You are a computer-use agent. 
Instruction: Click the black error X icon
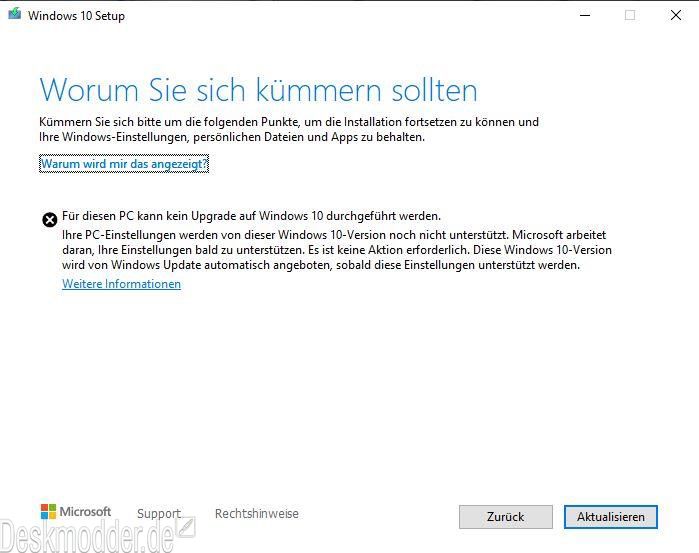49,219
